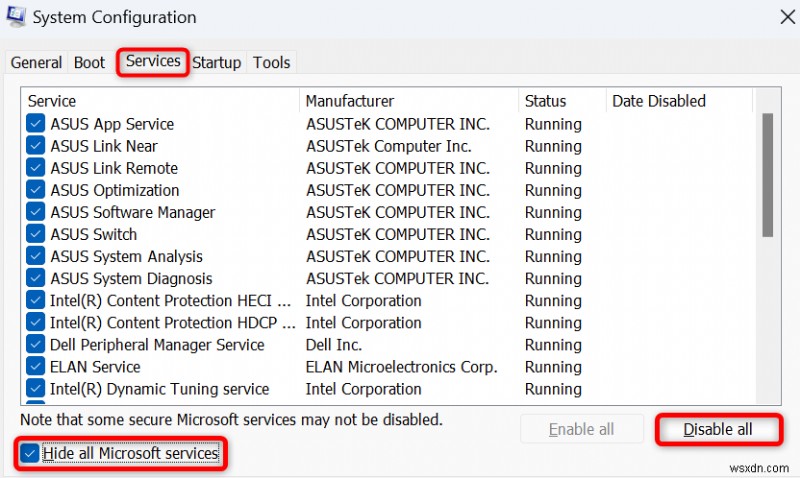Click the Dell Inc. manufacturer cell
Viewport: 800px width, 478px height.
(x=334, y=345)
